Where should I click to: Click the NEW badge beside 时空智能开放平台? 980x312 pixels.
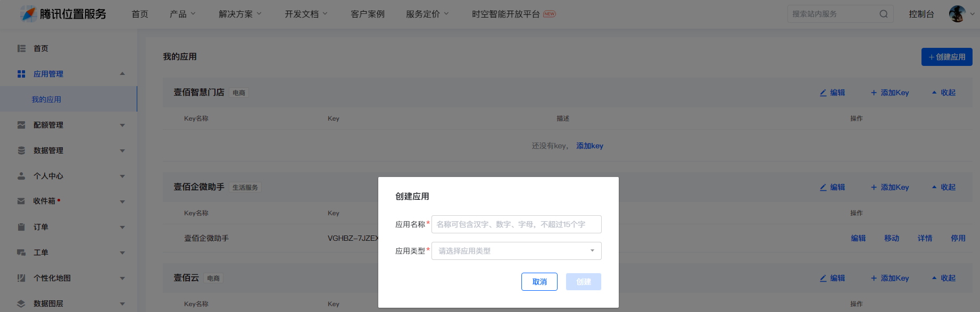coord(550,14)
